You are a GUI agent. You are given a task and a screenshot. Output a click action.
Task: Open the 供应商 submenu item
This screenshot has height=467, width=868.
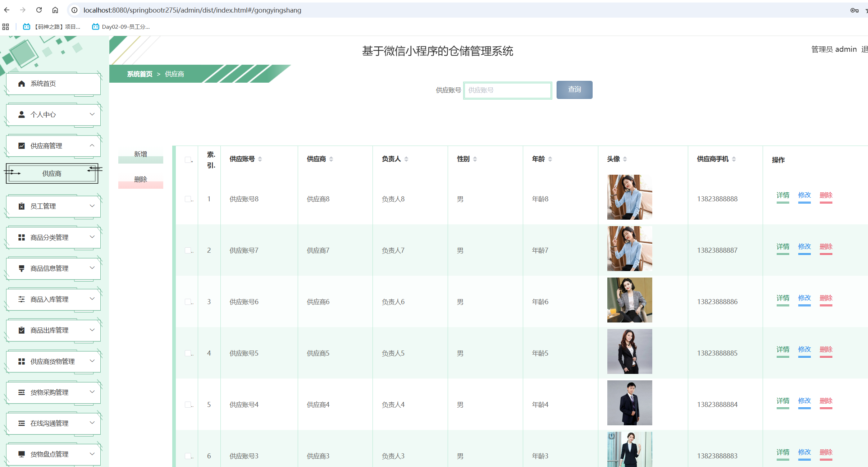click(x=52, y=174)
